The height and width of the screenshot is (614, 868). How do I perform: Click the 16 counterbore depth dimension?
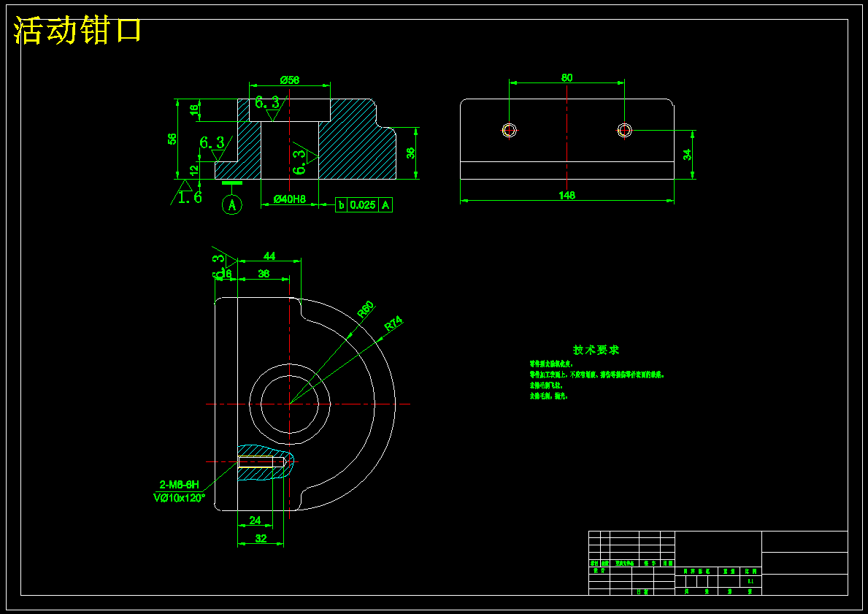(x=194, y=110)
